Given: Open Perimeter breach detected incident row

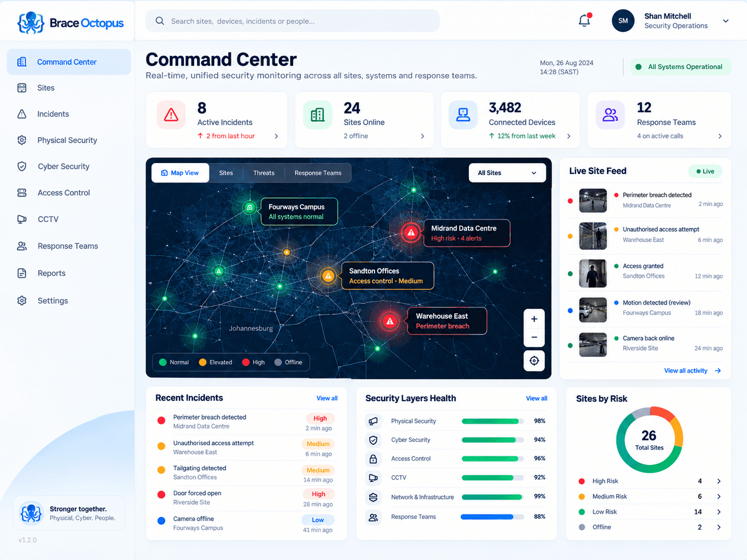Looking at the screenshot, I should pyautogui.click(x=247, y=422).
